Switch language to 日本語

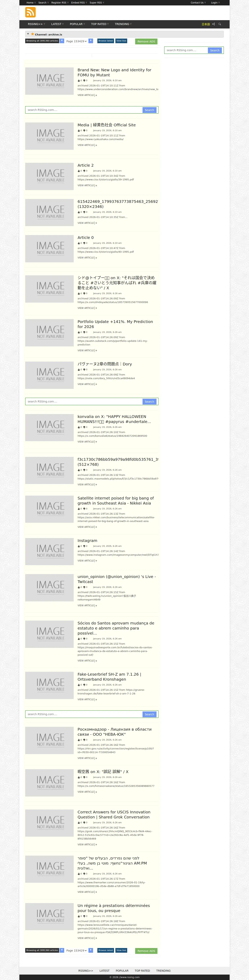[x=206, y=24]
